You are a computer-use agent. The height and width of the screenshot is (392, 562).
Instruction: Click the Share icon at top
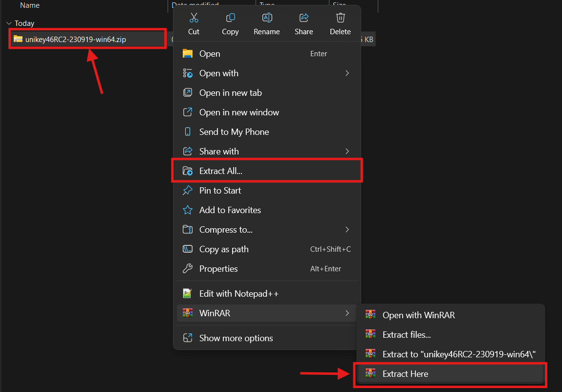(303, 18)
